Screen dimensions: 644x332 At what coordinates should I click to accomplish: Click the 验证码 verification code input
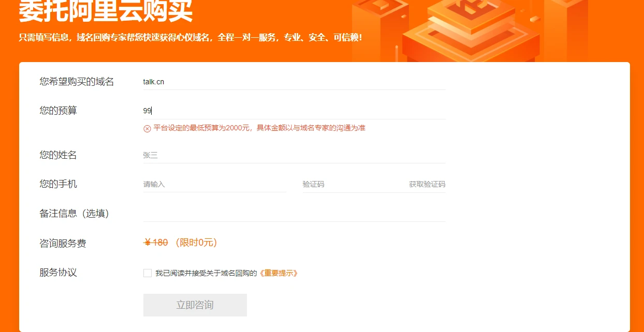(352, 184)
